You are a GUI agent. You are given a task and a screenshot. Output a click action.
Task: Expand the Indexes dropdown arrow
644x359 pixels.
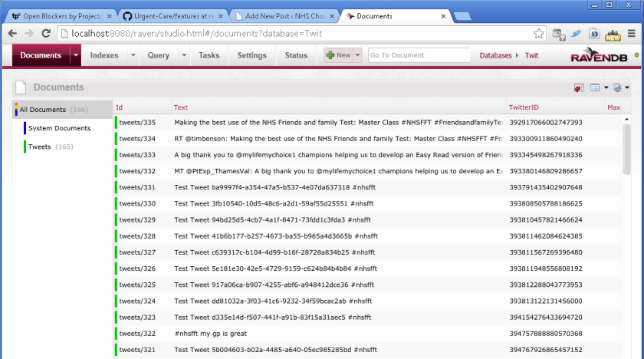[133, 55]
